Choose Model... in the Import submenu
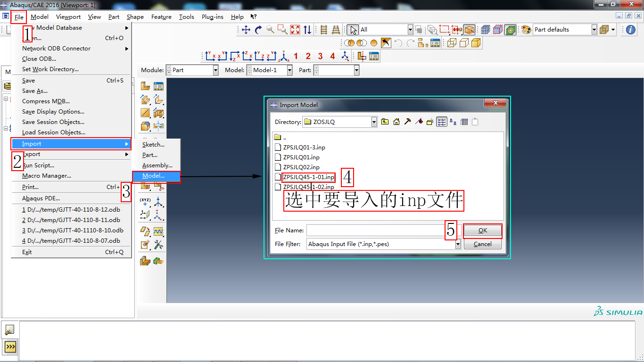644x362 pixels. [156, 176]
